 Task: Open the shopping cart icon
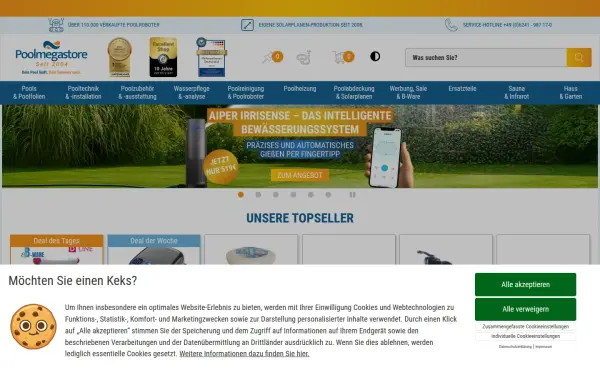click(x=343, y=57)
